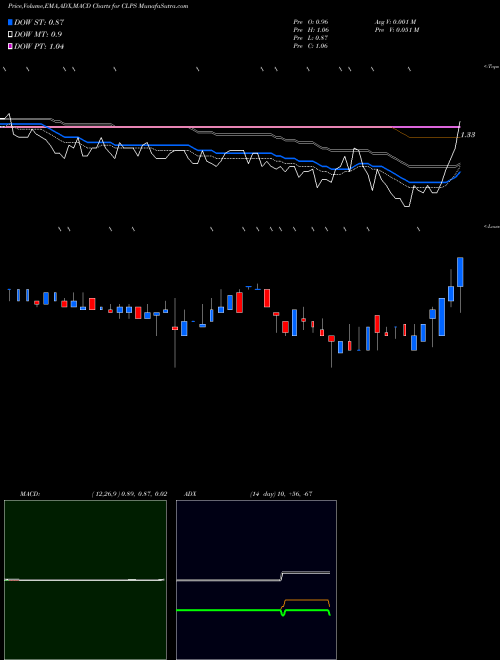Click the ADX values '(14 day) 10, +36, -67'
The image size is (500, 660).
click(x=281, y=494)
